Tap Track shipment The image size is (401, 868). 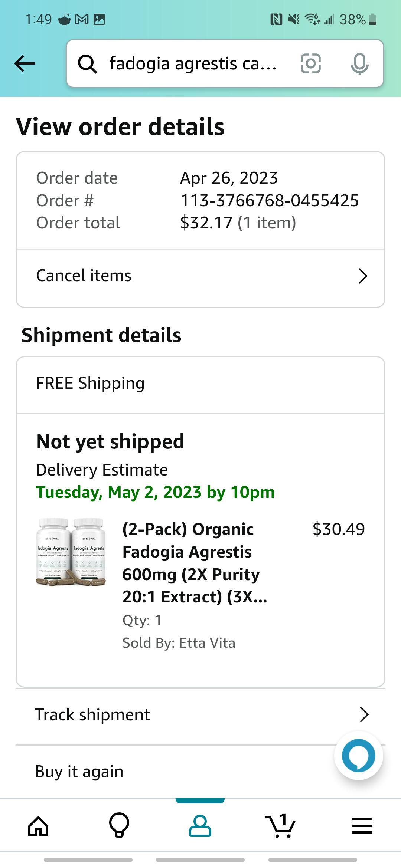(92, 714)
